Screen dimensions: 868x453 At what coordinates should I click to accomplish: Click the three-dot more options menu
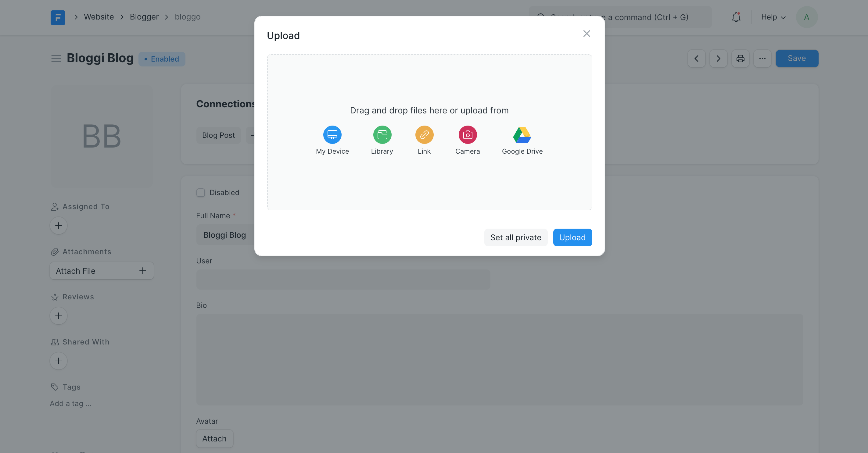click(762, 58)
